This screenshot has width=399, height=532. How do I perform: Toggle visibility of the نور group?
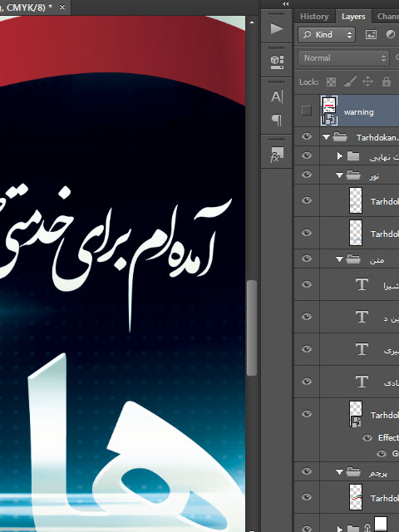[x=307, y=175]
